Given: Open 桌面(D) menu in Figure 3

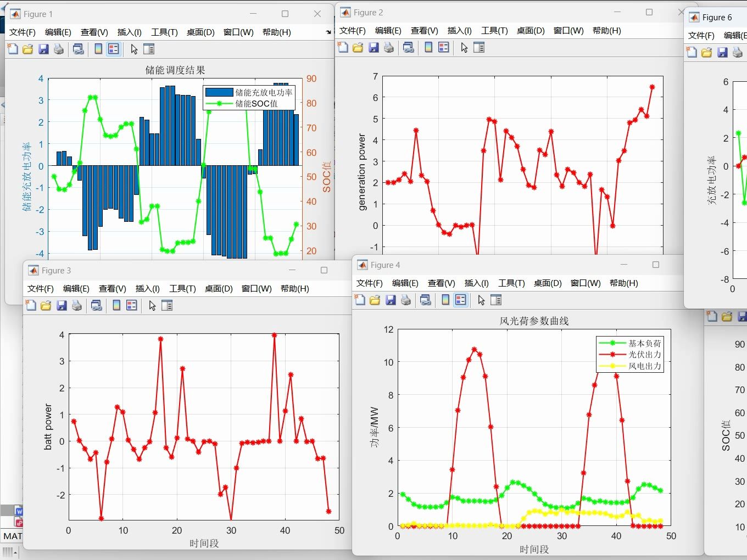Looking at the screenshot, I should point(219,288).
